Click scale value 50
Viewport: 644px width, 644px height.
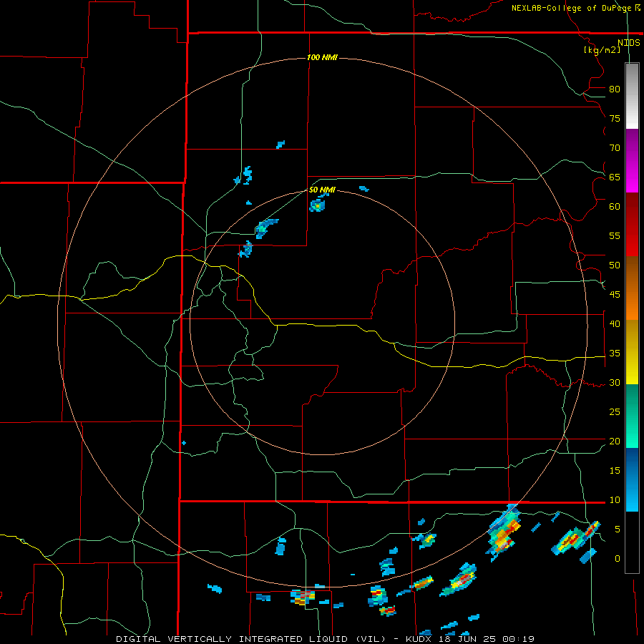[x=615, y=265]
